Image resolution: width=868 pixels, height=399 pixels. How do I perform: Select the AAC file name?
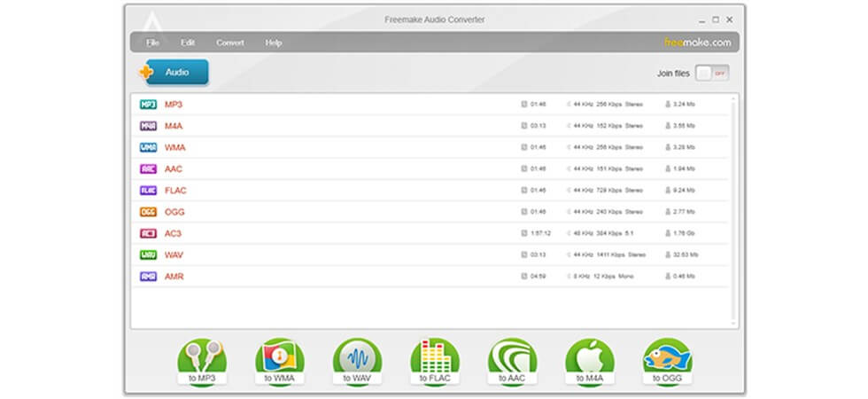coord(174,169)
